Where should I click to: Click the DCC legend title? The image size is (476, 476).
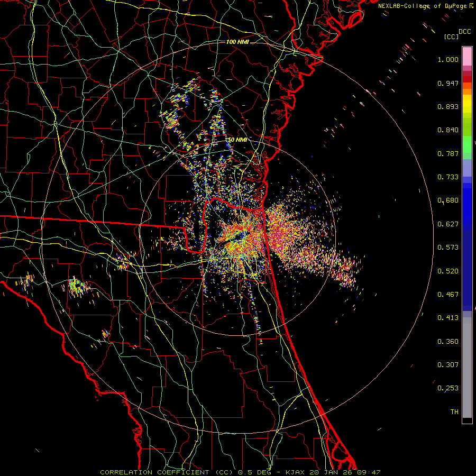tap(464, 32)
